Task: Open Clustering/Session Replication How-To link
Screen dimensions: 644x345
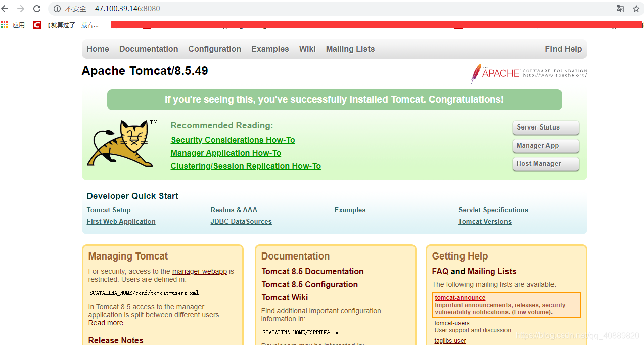Action: click(246, 166)
